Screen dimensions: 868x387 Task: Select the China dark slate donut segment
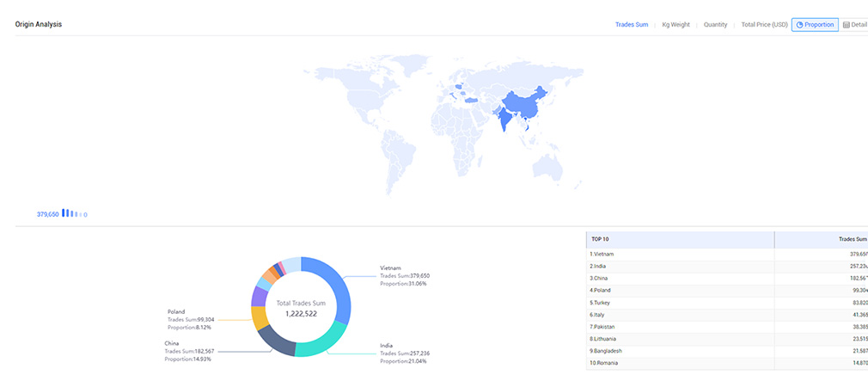tap(277, 341)
